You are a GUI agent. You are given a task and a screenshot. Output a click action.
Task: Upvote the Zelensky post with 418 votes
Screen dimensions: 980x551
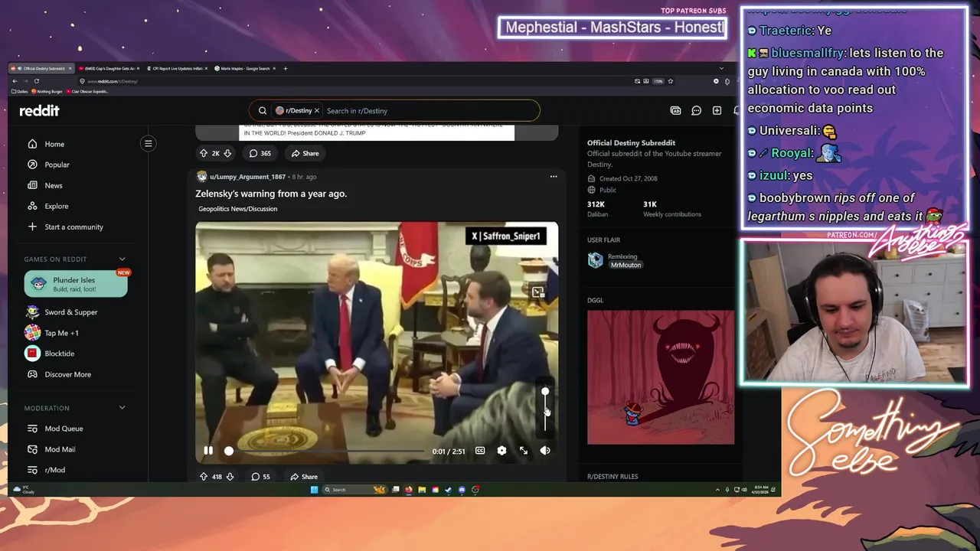[204, 477]
